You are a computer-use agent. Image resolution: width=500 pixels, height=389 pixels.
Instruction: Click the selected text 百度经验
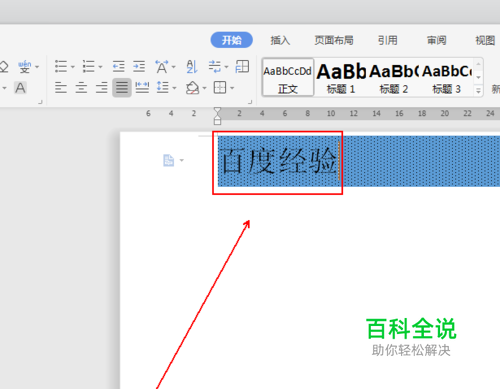278,161
